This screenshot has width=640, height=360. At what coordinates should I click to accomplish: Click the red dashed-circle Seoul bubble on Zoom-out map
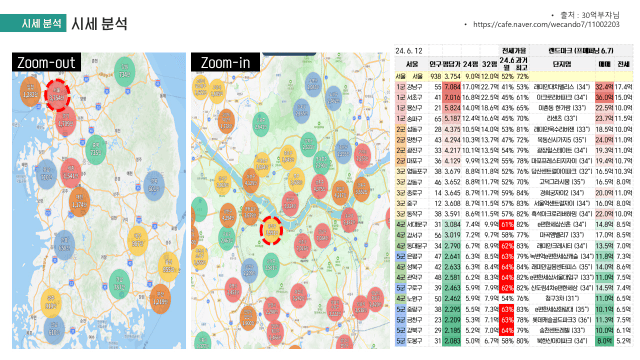click(57, 95)
